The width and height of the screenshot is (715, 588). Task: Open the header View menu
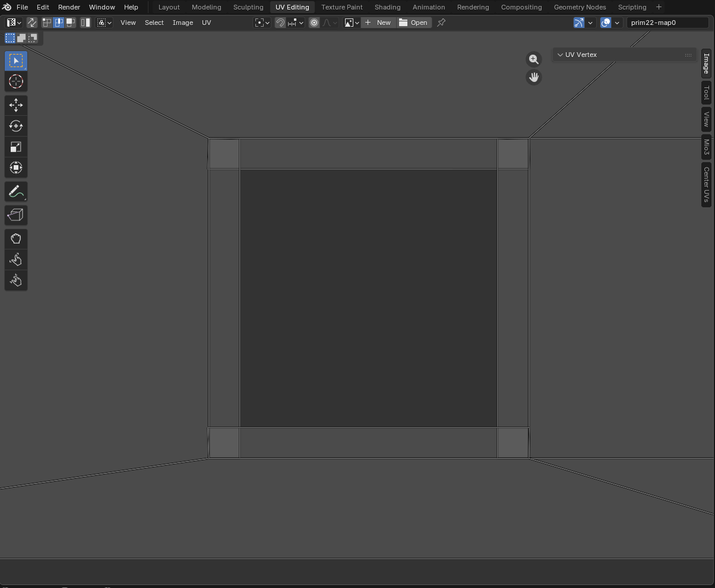[x=128, y=23]
